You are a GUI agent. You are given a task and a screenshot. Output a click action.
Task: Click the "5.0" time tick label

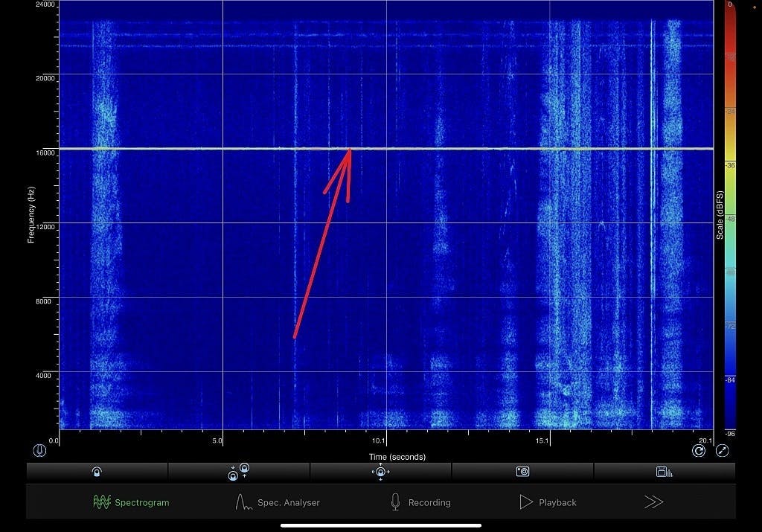[217, 441]
